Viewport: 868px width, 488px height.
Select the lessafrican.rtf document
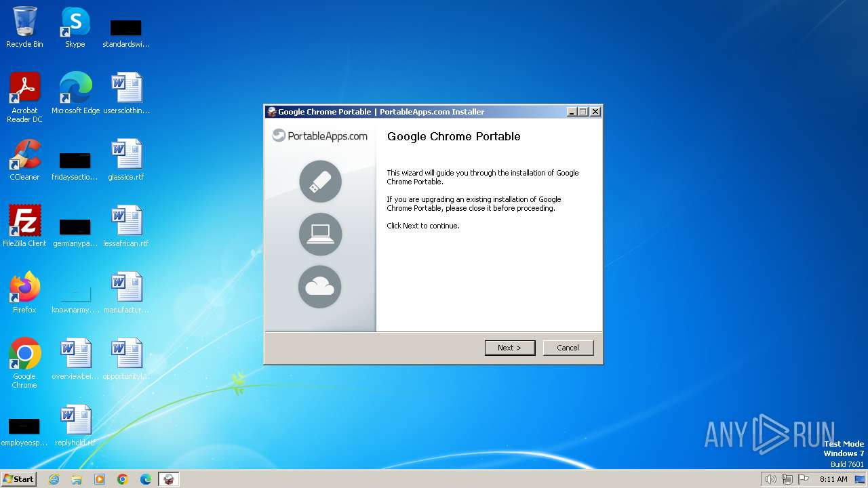[x=126, y=226]
